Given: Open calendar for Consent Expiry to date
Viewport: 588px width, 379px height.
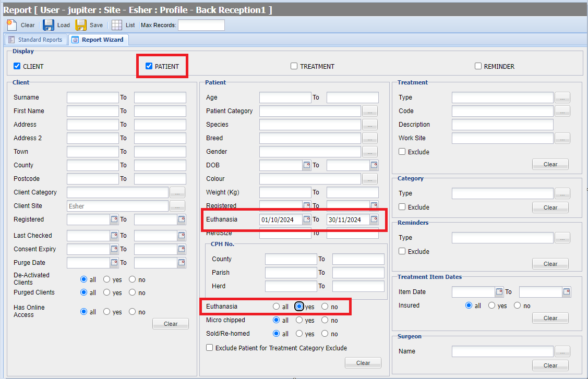Looking at the screenshot, I should click(x=182, y=249).
